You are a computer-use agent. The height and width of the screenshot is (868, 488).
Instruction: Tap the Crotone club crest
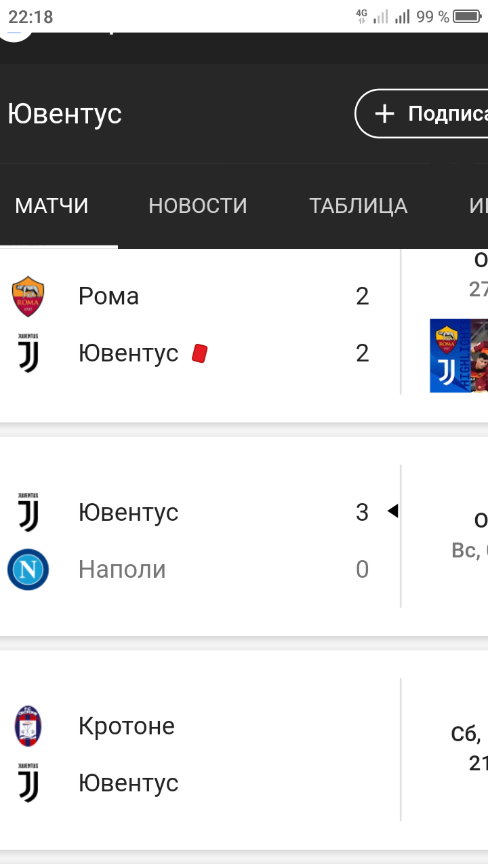point(28,726)
